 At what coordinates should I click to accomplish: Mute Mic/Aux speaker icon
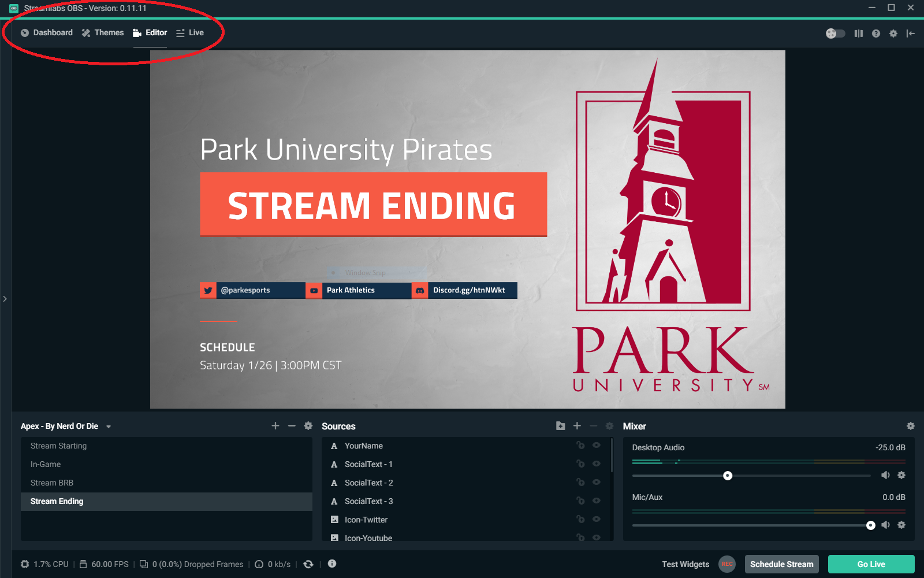pyautogui.click(x=885, y=525)
